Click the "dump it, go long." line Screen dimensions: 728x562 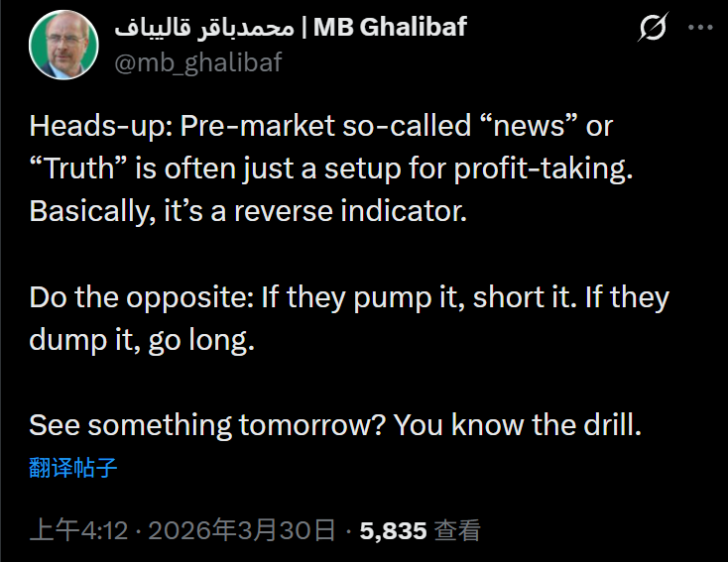tap(142, 340)
